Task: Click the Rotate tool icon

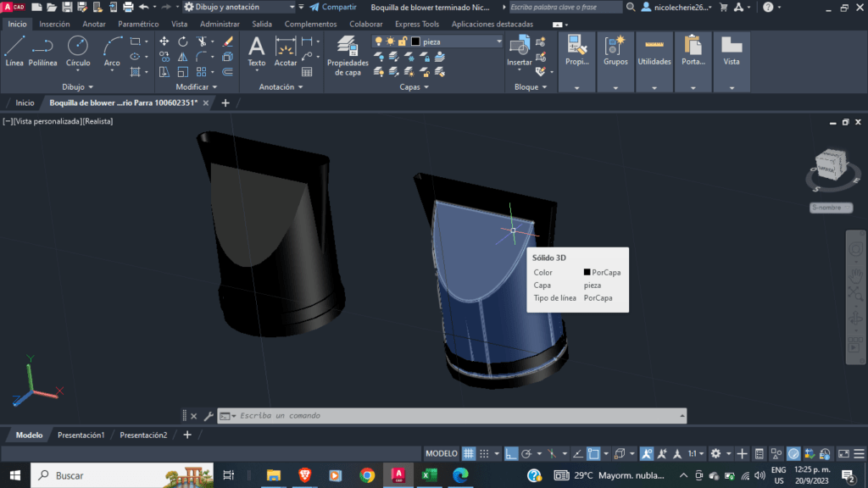Action: (183, 42)
